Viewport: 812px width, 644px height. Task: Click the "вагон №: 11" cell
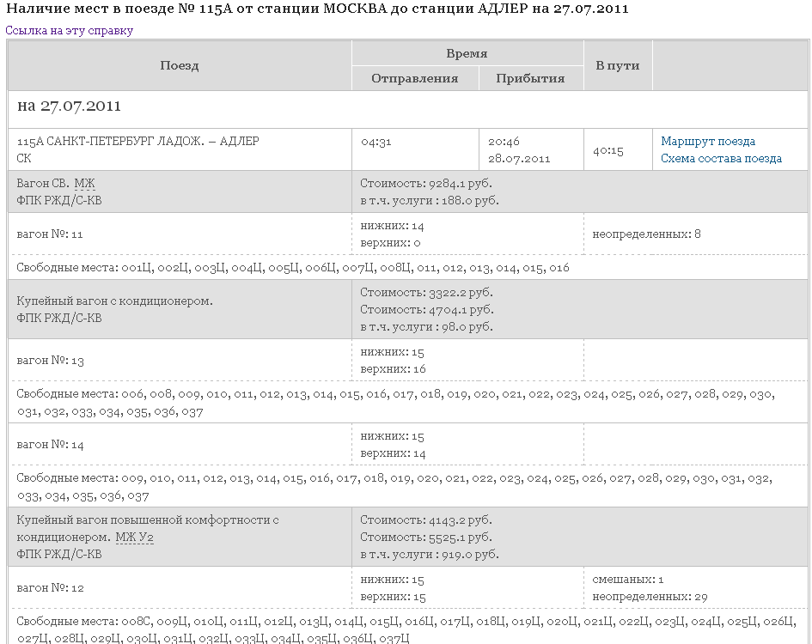50,234
